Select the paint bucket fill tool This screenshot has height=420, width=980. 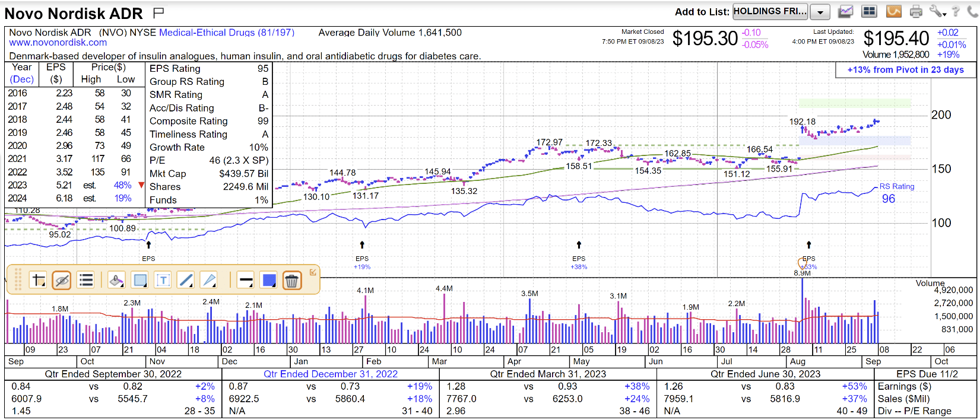click(117, 280)
